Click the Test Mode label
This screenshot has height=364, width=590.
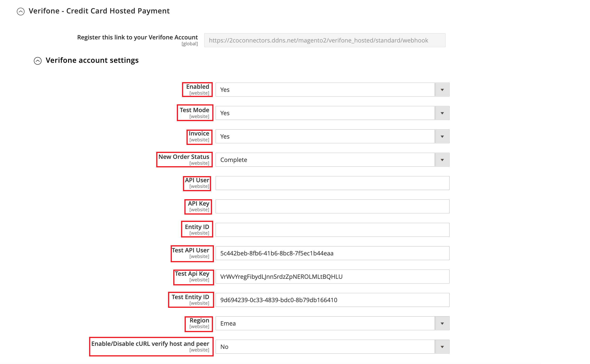point(194,110)
